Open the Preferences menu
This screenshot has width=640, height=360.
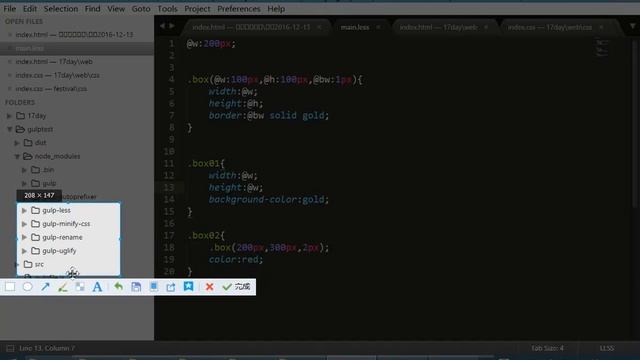coord(239,9)
